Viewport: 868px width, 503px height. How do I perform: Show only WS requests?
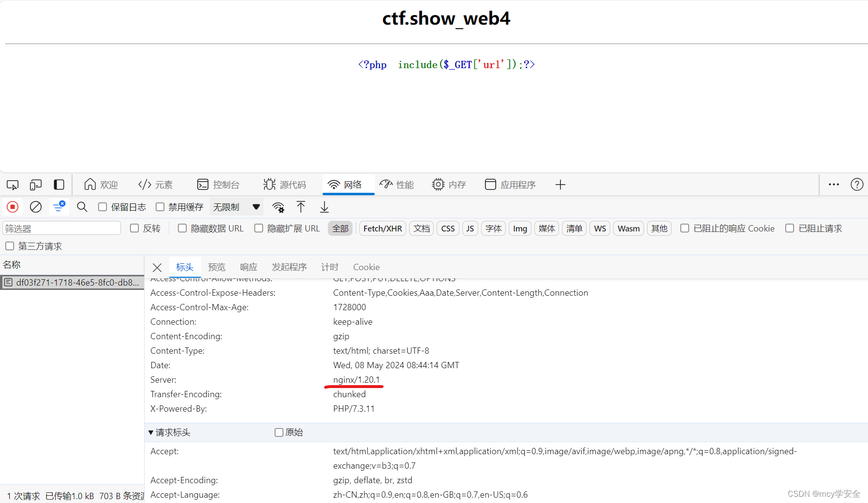pos(600,228)
